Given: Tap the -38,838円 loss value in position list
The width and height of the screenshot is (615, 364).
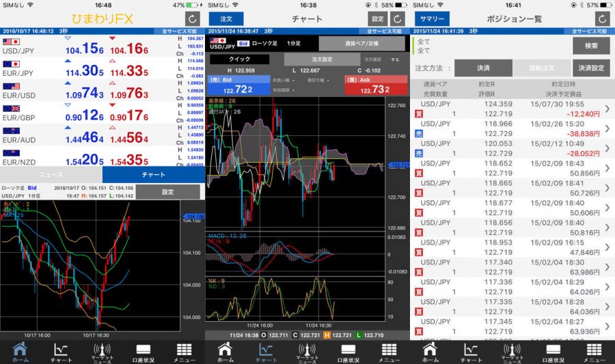Looking at the screenshot, I should [x=584, y=134].
